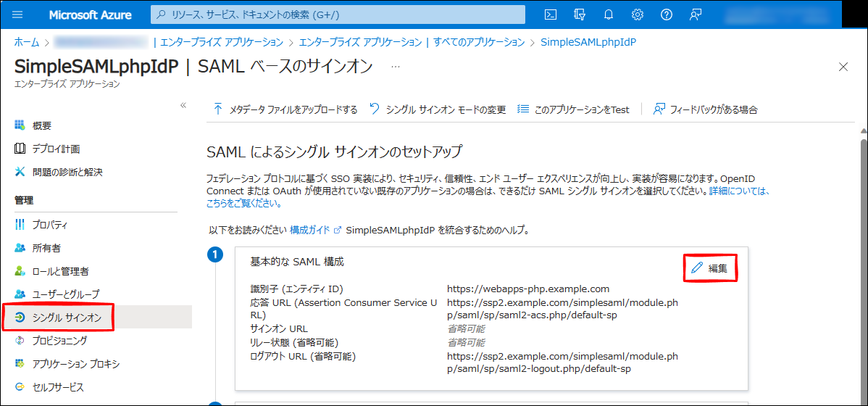Click the ホーム breadcrumb link
Screen dimensions: 868x406
coord(27,42)
